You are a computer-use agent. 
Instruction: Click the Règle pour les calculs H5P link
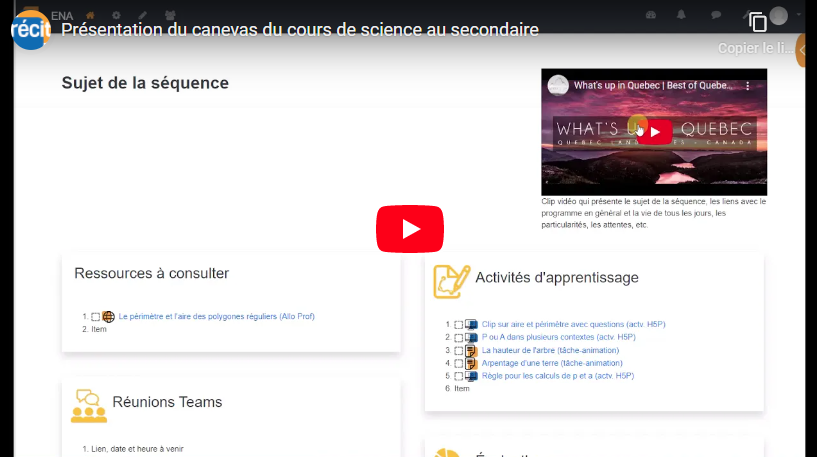tap(557, 376)
